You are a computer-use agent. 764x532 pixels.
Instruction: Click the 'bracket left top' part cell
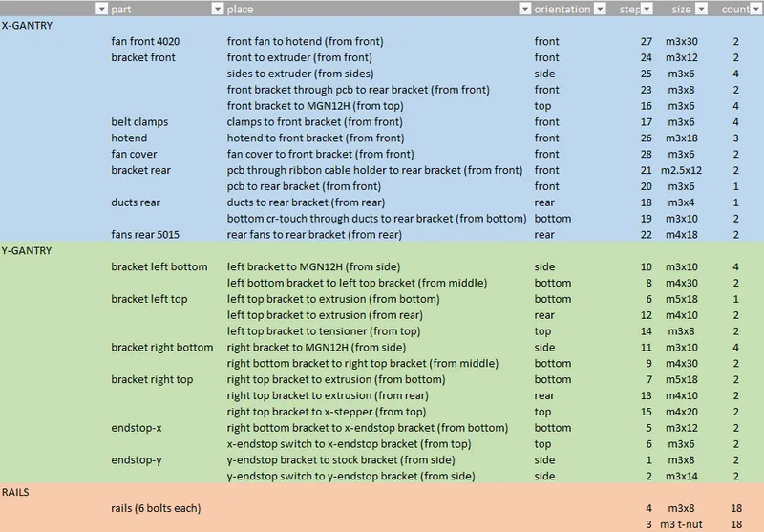click(x=149, y=299)
